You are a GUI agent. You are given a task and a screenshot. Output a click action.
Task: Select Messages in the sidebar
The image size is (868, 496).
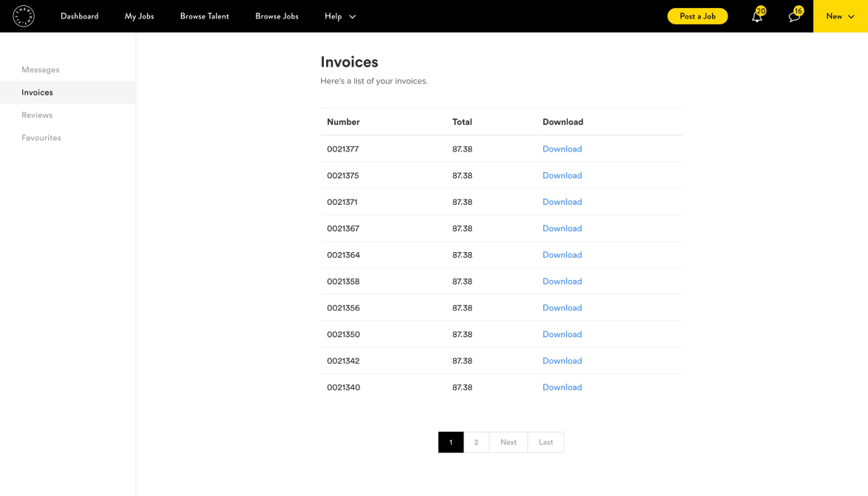pos(41,69)
